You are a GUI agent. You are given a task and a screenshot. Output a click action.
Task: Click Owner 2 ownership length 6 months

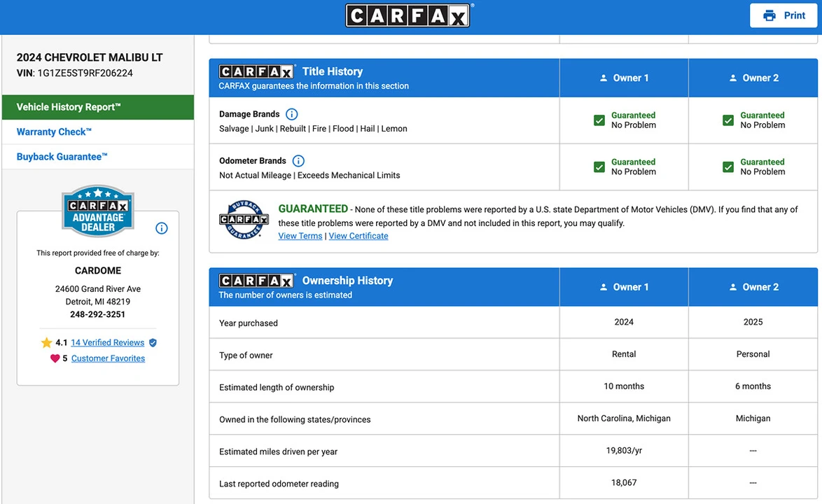[753, 386]
